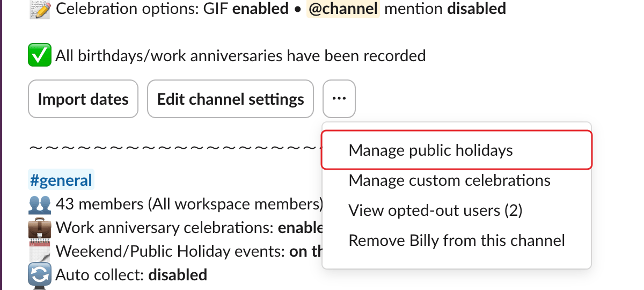Click the 'Auto collect: disabled' line
The width and height of the screenshot is (644, 290).
(131, 275)
